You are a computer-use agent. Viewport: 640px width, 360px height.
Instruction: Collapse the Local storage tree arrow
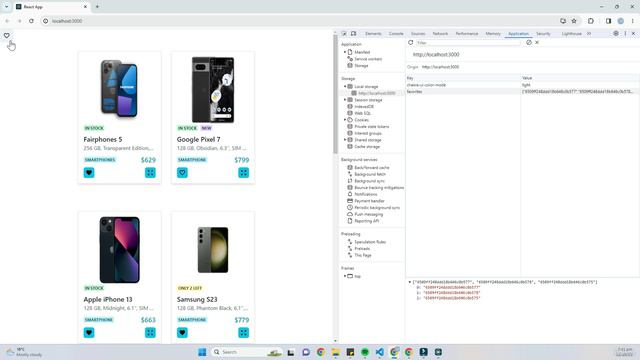pyautogui.click(x=345, y=87)
